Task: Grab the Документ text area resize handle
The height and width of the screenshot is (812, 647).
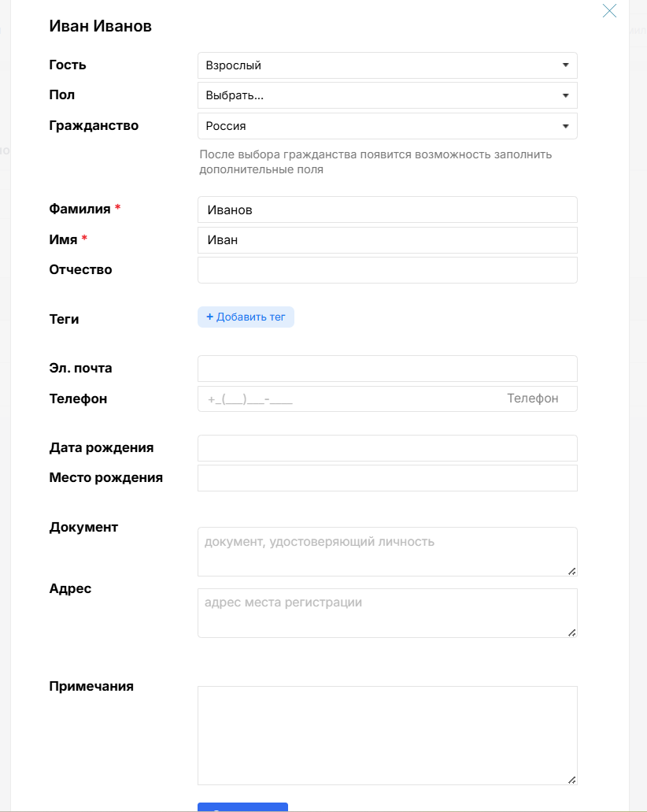Action: pos(572,571)
